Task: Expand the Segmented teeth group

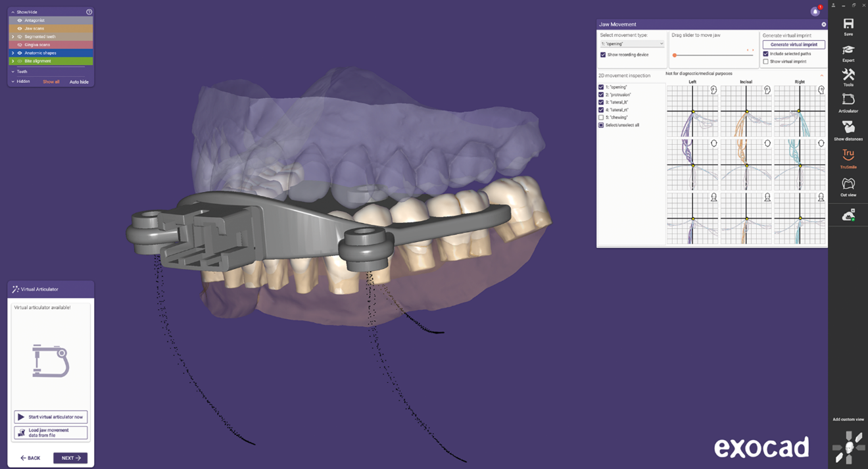Action: coord(13,37)
